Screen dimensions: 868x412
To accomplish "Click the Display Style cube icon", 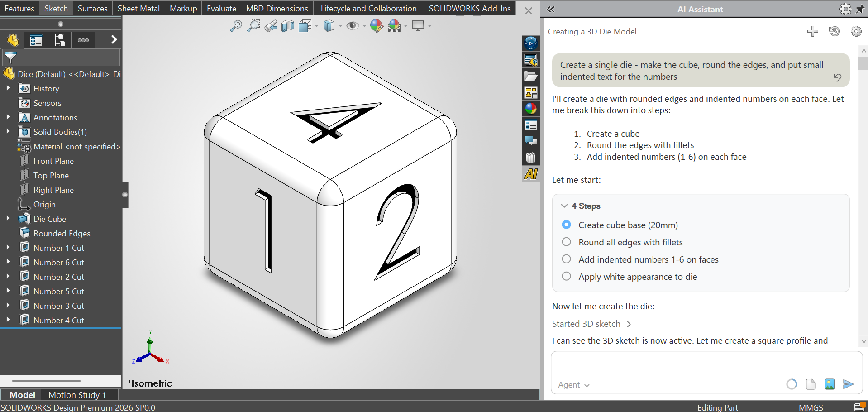I will coord(329,26).
